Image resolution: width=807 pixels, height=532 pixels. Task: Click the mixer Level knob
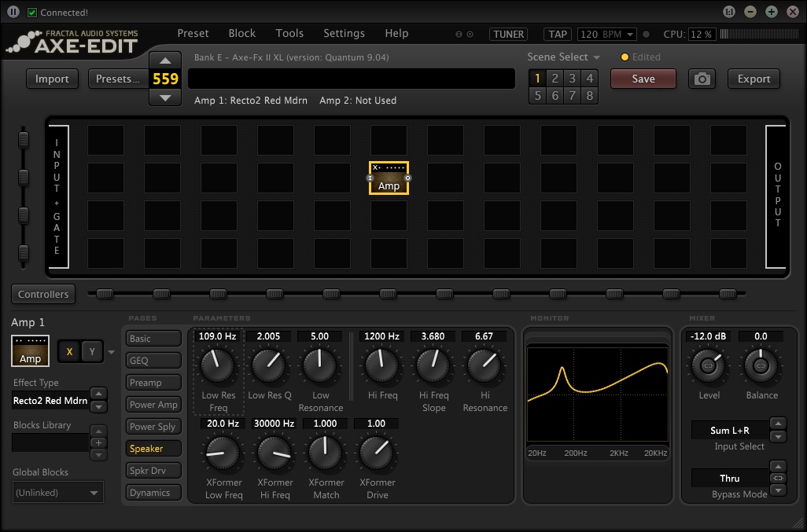click(x=708, y=365)
